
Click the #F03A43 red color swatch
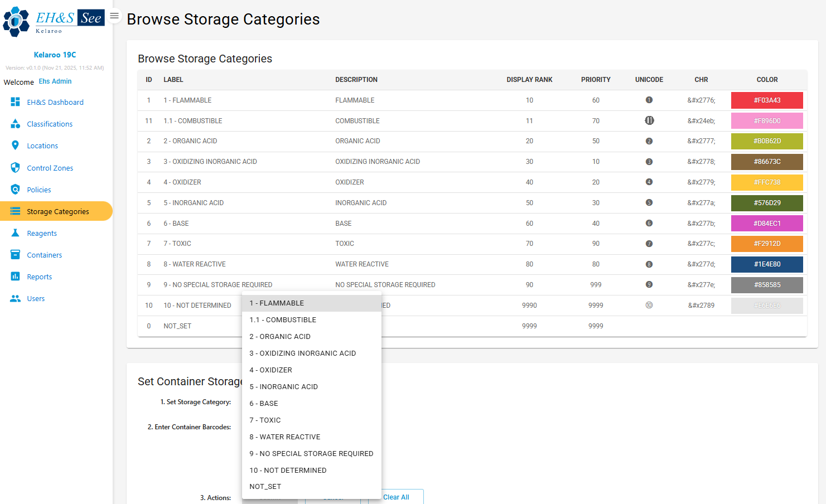pyautogui.click(x=767, y=100)
